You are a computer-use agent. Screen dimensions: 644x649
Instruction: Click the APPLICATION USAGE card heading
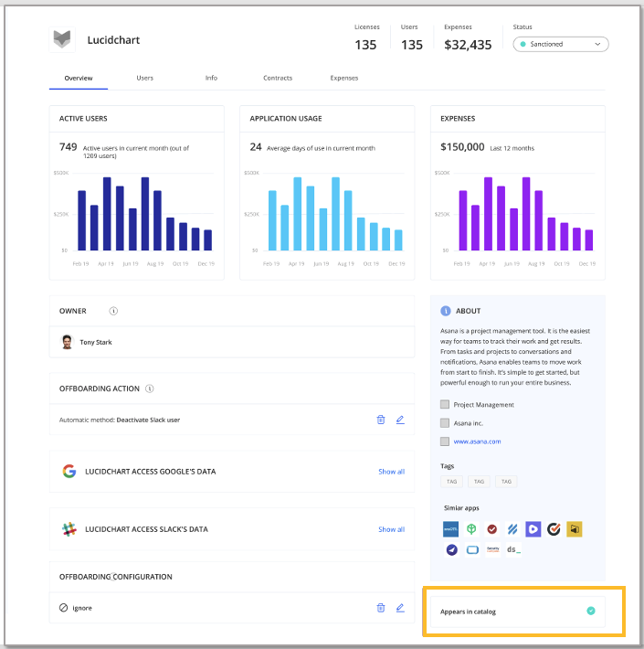coord(286,119)
